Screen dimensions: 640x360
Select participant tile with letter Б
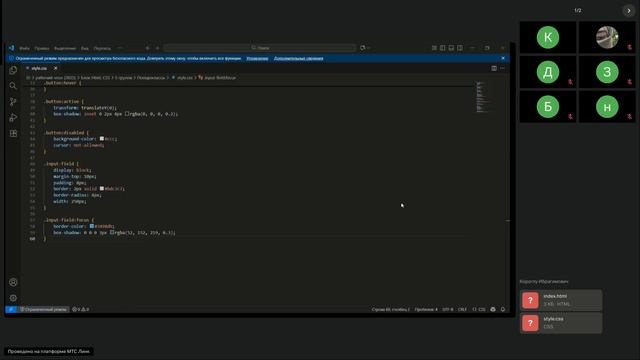point(548,107)
